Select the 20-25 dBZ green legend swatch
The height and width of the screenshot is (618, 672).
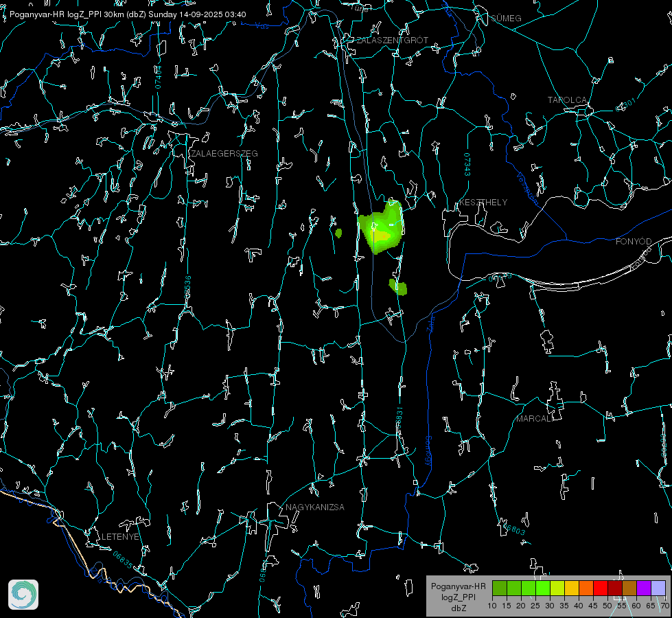tap(529, 588)
